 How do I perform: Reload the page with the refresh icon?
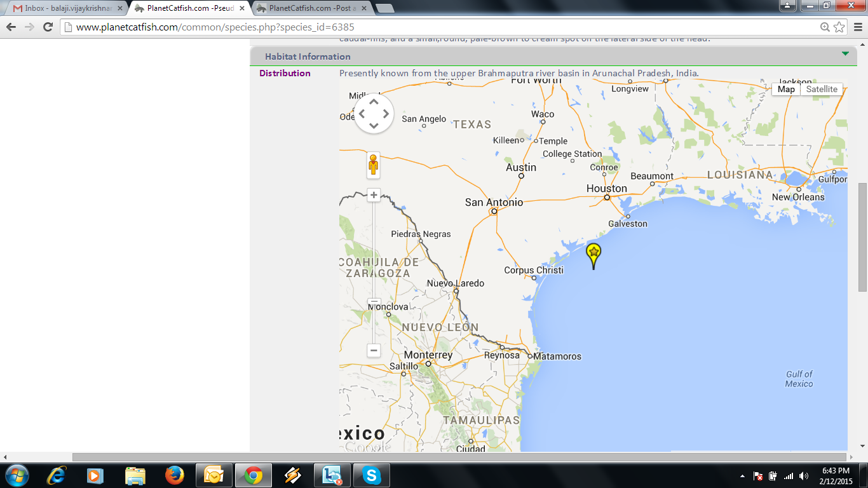coord(48,27)
